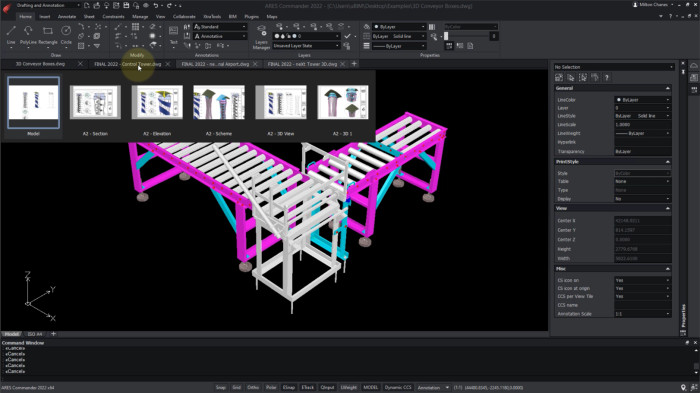Open the Unsaved Layer State dropdown

coord(306,46)
